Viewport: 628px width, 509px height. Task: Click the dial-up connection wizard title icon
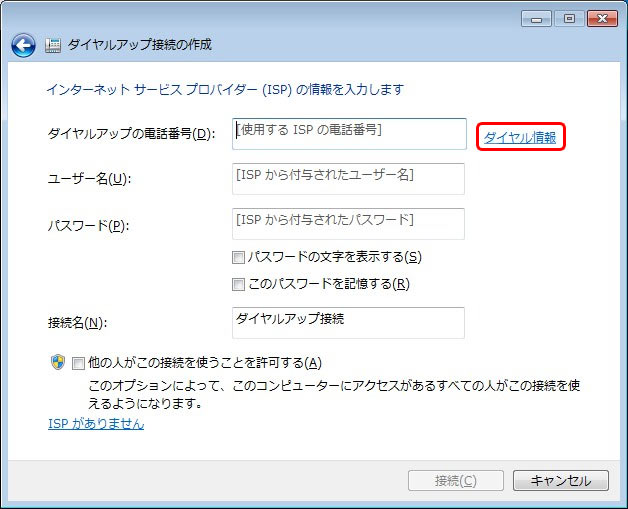[x=53, y=45]
